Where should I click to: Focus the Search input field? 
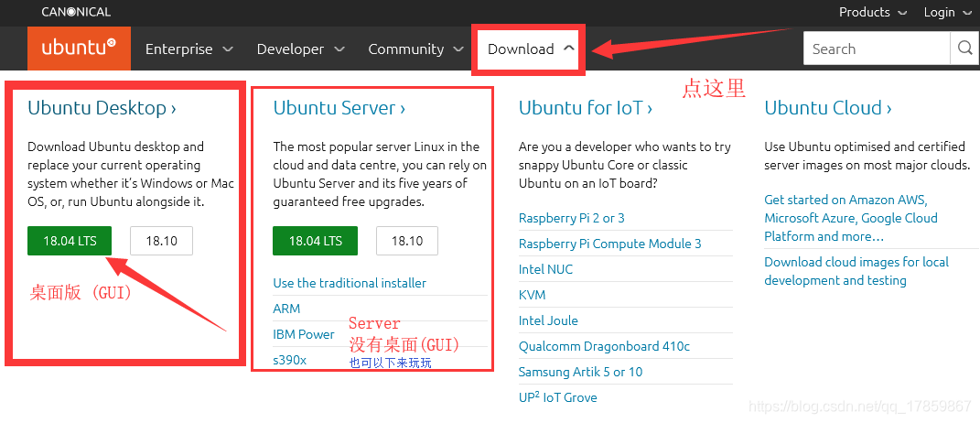pyautogui.click(x=877, y=49)
